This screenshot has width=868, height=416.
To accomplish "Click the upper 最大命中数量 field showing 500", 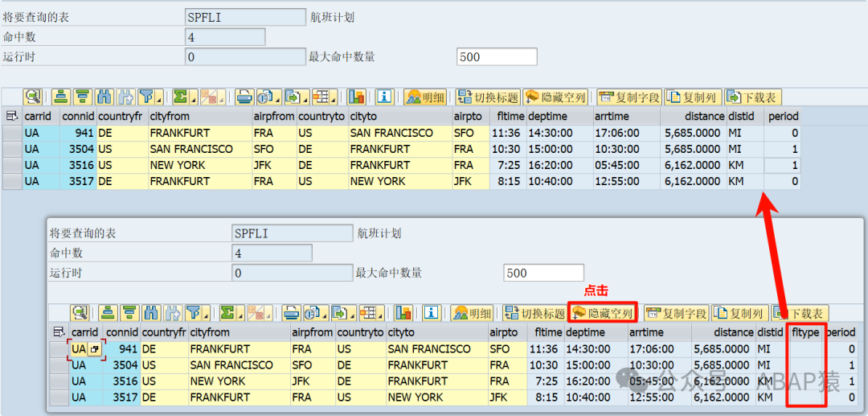I will click(497, 56).
